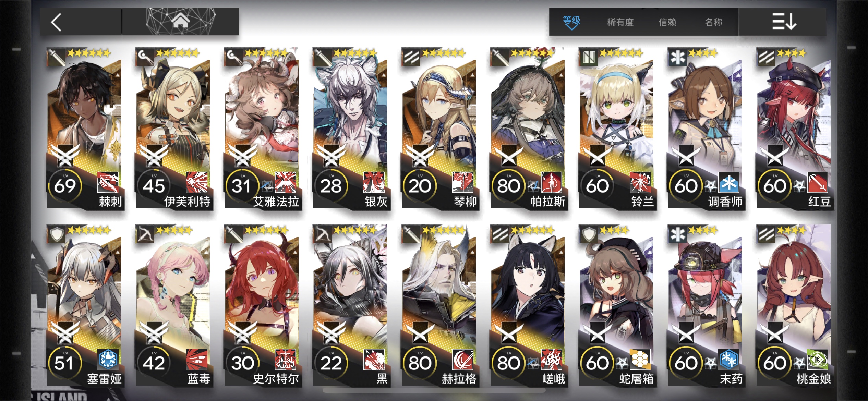The width and height of the screenshot is (868, 401).
Task: Tap 帕拉斯's red skill icon
Action: [x=552, y=182]
